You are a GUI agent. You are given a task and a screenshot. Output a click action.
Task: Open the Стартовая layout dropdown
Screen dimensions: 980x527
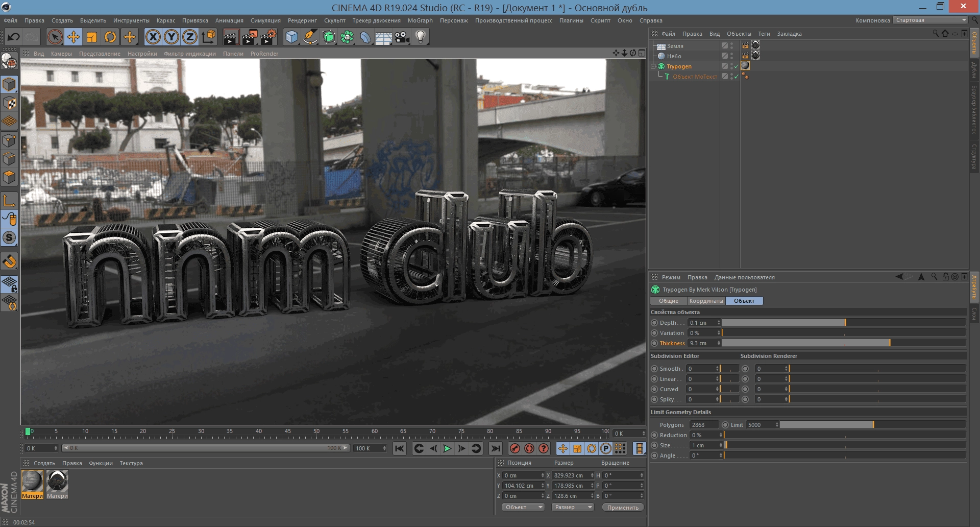tap(931, 20)
